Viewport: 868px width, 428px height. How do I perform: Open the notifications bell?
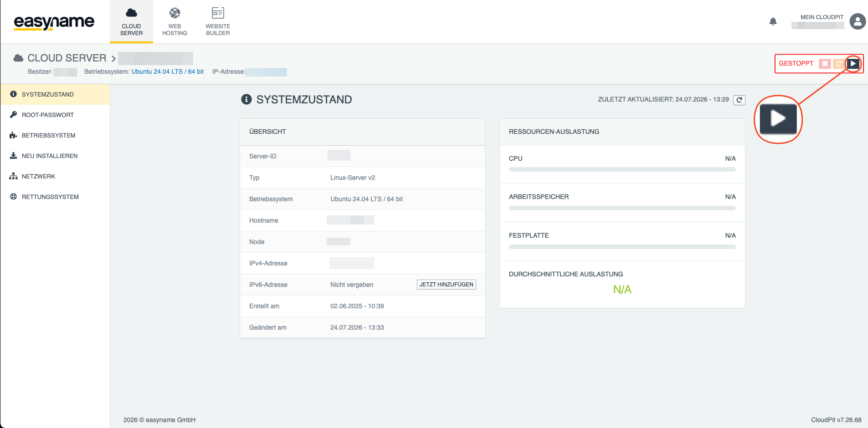(773, 21)
